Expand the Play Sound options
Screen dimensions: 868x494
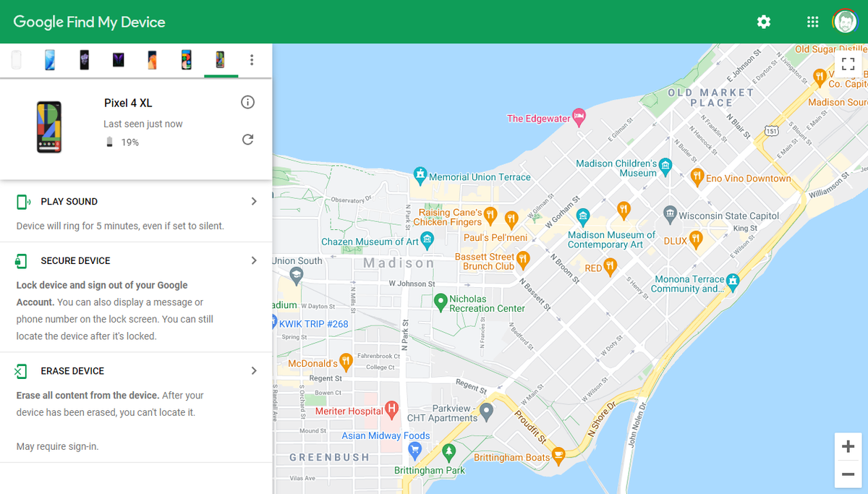point(254,201)
